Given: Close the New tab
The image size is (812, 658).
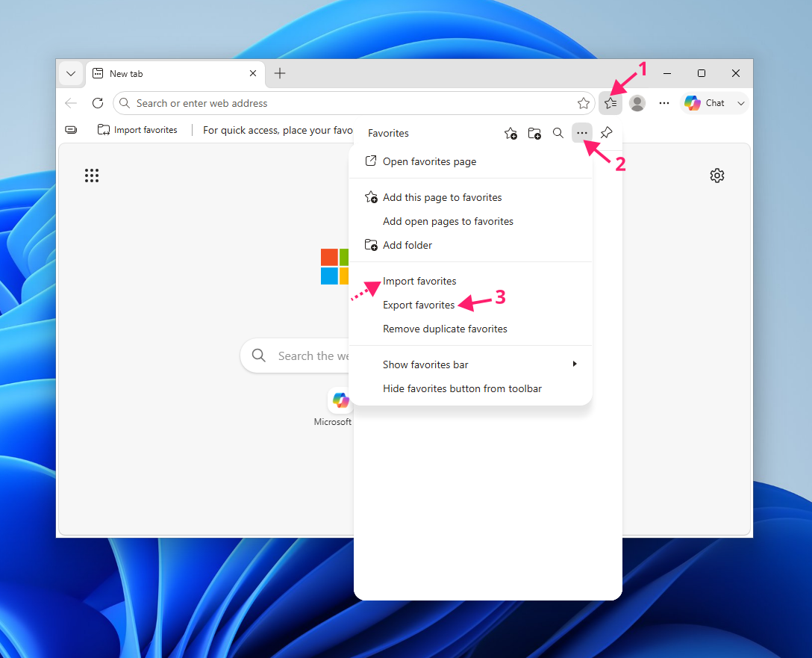Looking at the screenshot, I should (253, 74).
